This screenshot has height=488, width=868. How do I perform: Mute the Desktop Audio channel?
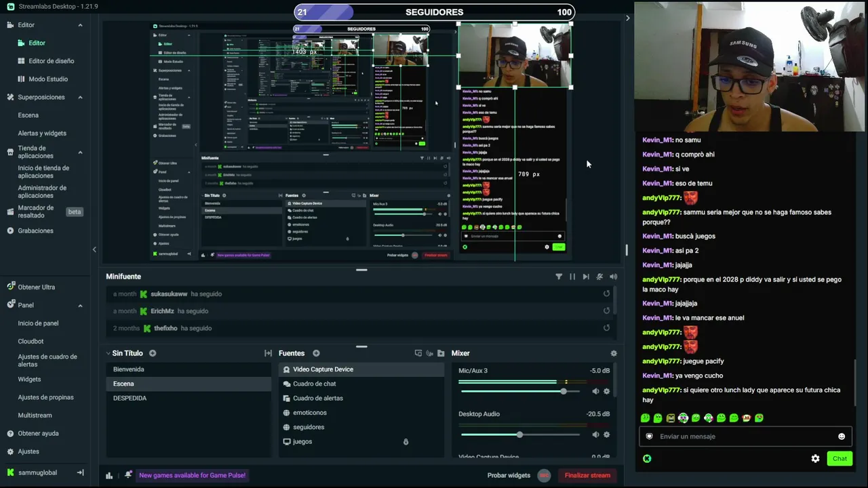[595, 434]
